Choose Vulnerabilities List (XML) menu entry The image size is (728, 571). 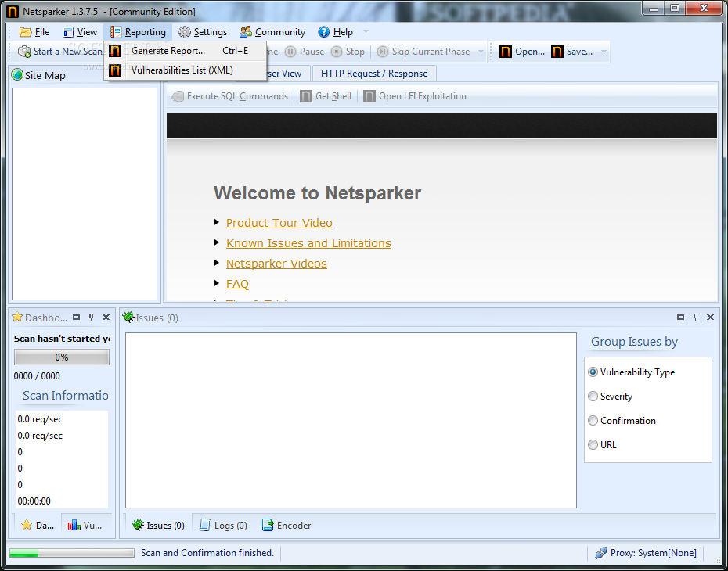[x=186, y=70]
